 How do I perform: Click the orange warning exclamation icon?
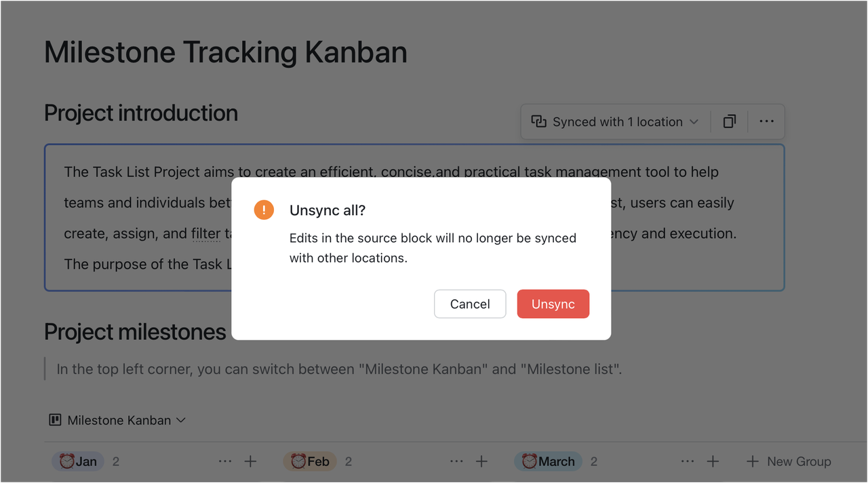tap(264, 210)
